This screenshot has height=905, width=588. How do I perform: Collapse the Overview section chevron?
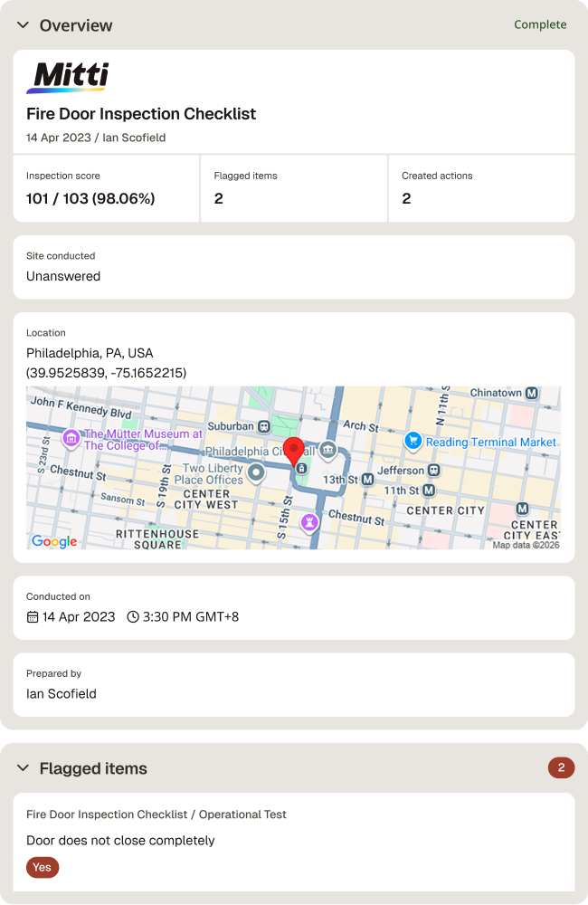click(x=24, y=25)
